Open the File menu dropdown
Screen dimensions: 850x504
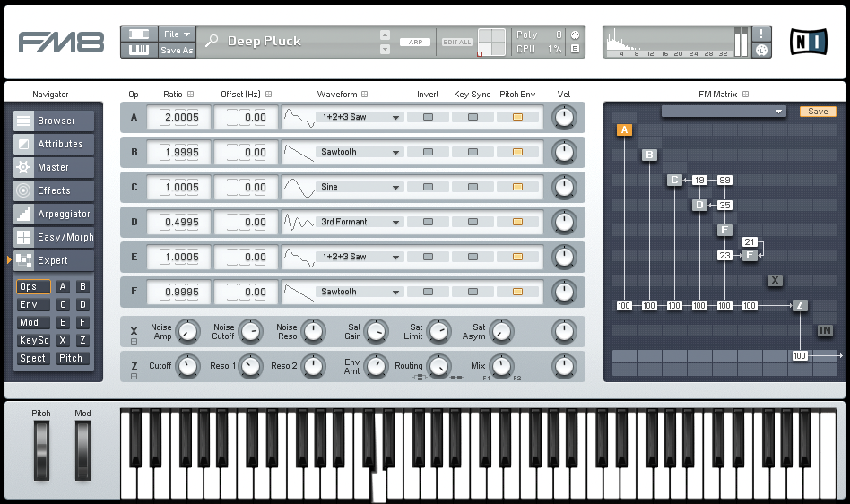tap(177, 34)
